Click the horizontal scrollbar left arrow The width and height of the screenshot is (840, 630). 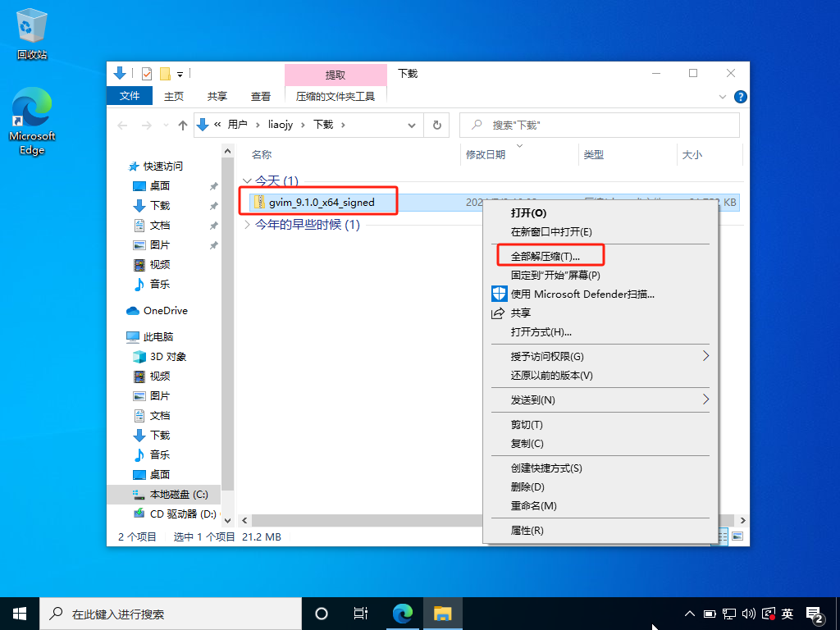(244, 521)
